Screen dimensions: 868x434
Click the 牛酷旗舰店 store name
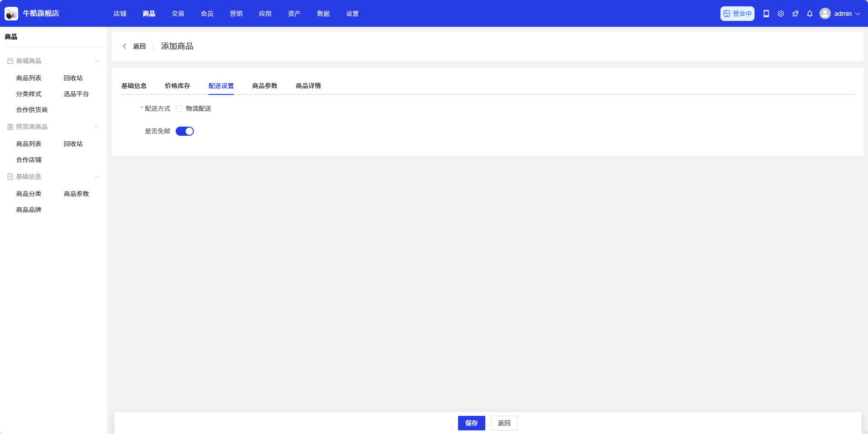(41, 14)
